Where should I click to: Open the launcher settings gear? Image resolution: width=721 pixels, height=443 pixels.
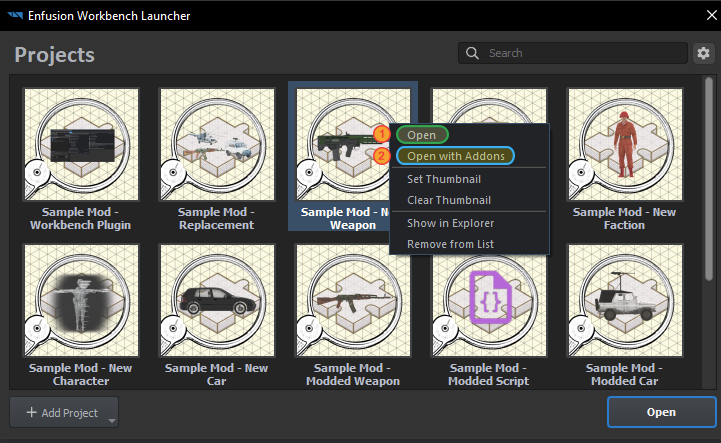click(704, 53)
